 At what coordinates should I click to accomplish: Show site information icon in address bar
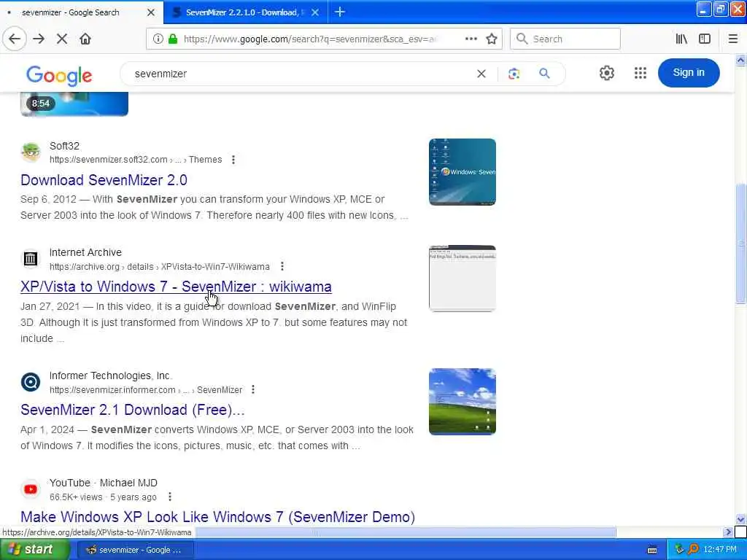pos(158,39)
